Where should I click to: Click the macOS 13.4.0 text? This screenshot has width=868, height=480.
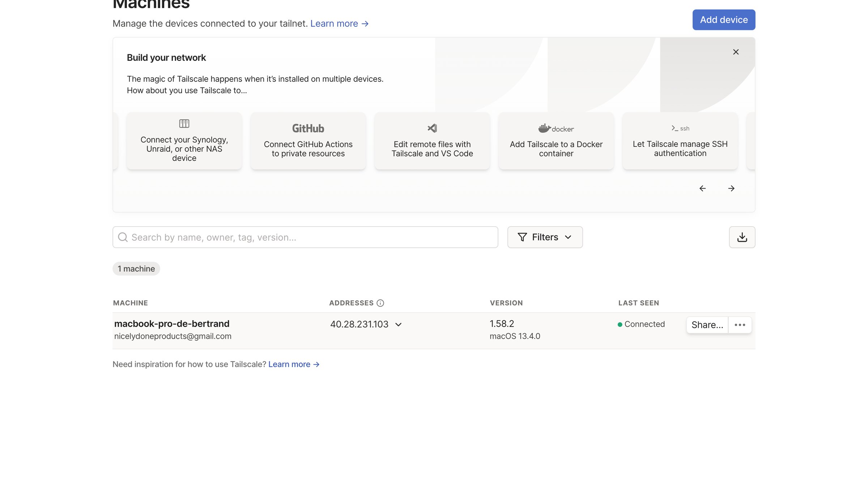click(x=515, y=336)
